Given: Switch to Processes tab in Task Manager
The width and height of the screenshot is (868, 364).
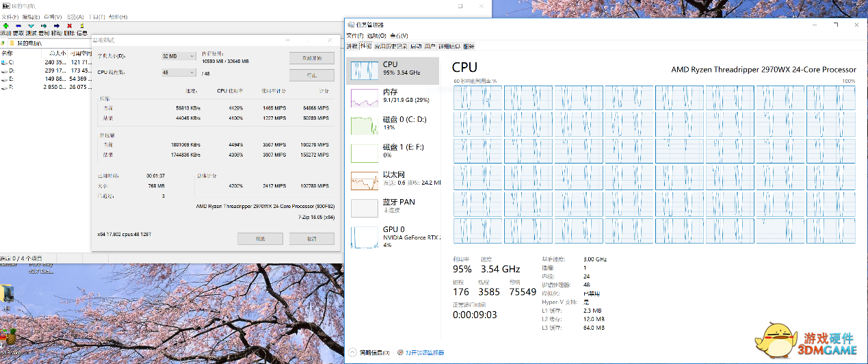Looking at the screenshot, I should [352, 47].
